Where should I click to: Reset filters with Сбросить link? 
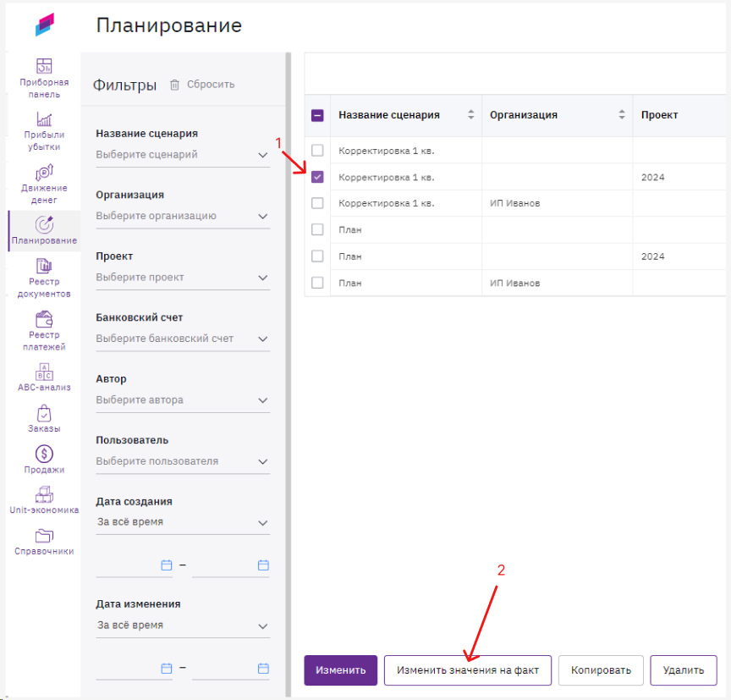211,85
